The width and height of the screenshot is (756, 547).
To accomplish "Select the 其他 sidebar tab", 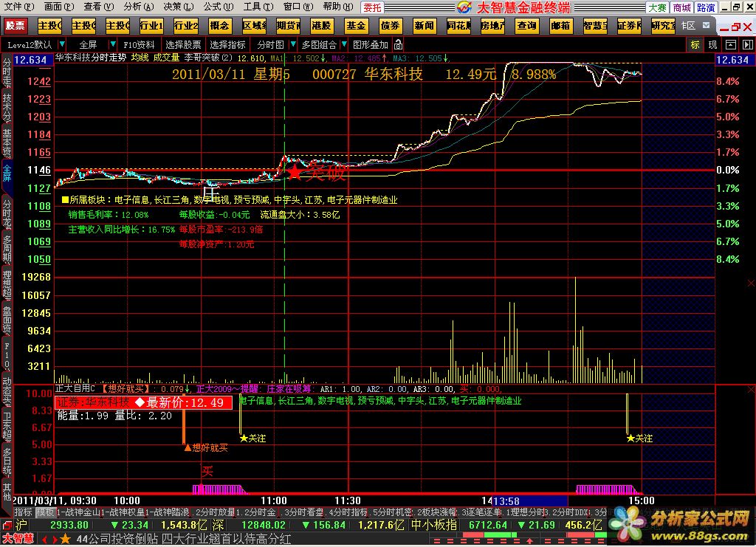I will coord(7,492).
